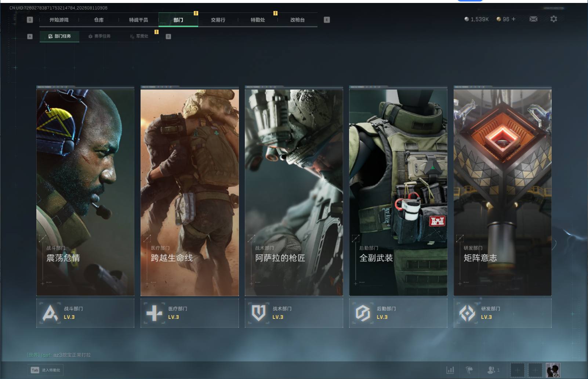Click the E key next-tab icon

[x=327, y=20]
